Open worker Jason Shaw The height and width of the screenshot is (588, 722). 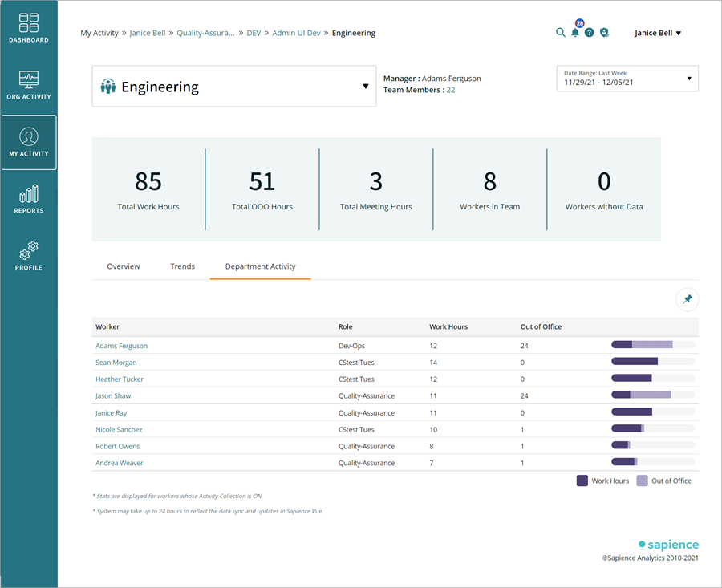pos(113,396)
